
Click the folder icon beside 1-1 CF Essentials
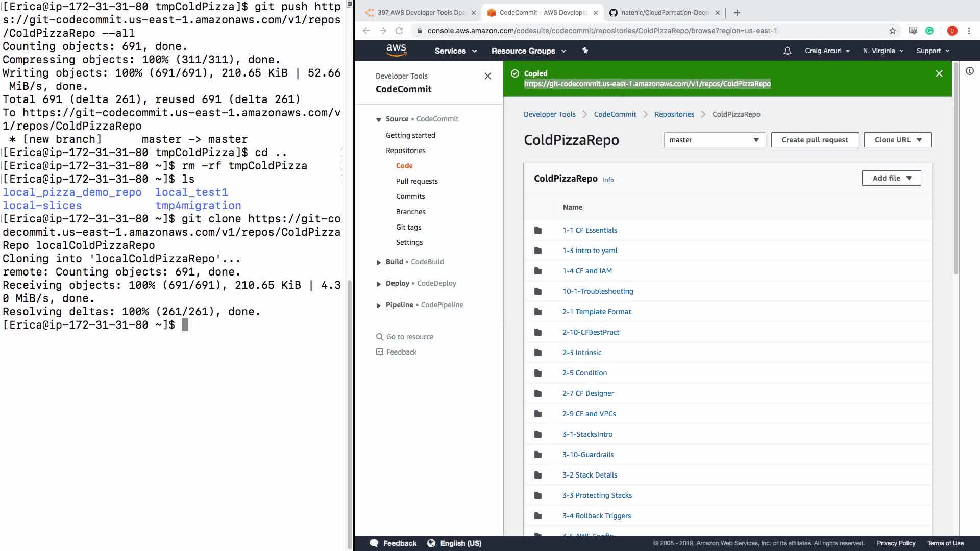[537, 230]
